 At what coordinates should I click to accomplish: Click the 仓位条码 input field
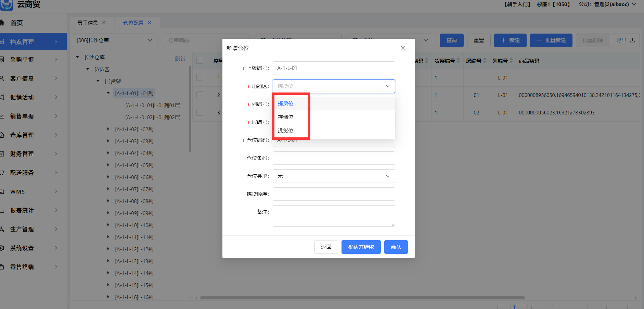(x=334, y=158)
